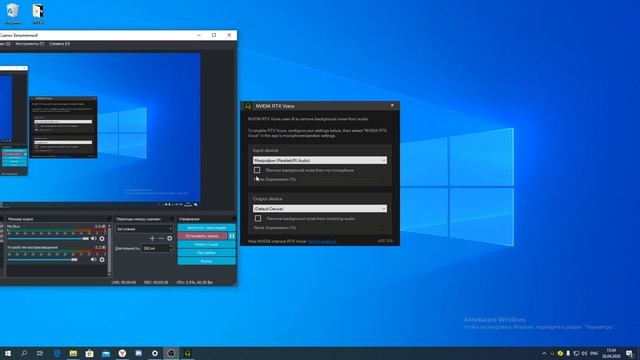Open Yandex Browser from taskbar

(122, 353)
